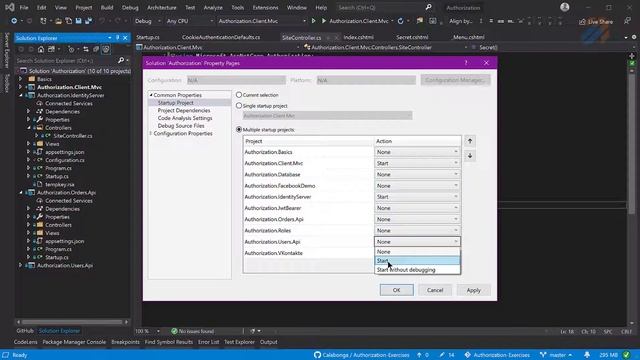Open action dropdown for Authorization.Roles

coord(417,231)
